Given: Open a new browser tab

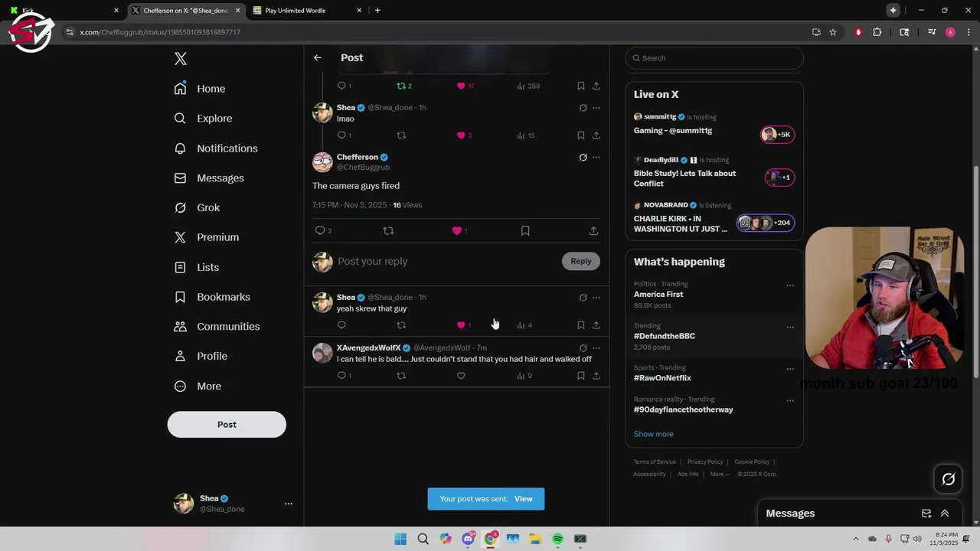Looking at the screenshot, I should pyautogui.click(x=377, y=11).
